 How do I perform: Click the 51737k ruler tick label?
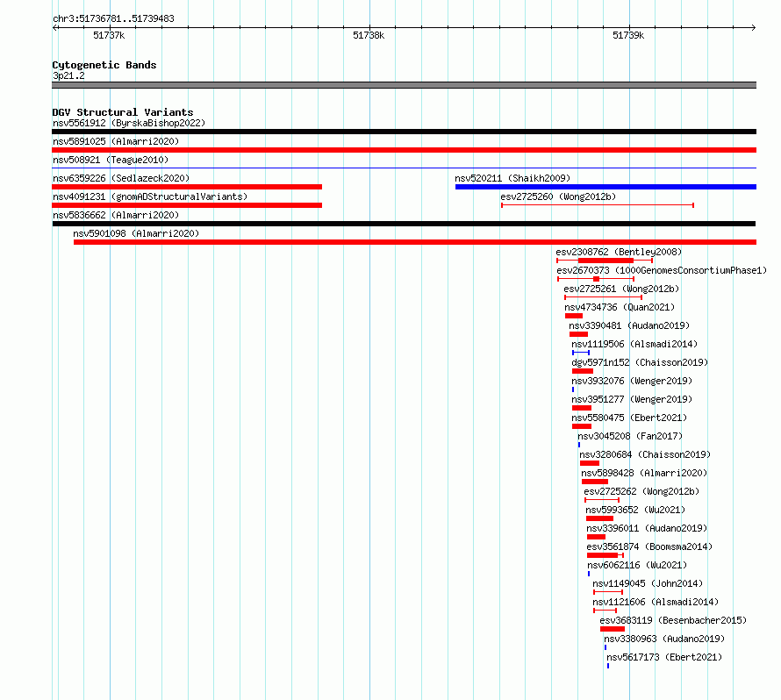(109, 35)
